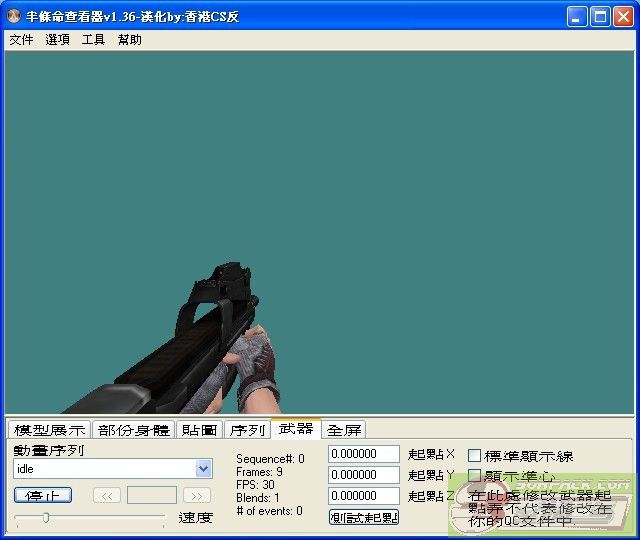This screenshot has height=540, width=640.
Task: Switch to the 模型展示 tab
Action: point(49,430)
